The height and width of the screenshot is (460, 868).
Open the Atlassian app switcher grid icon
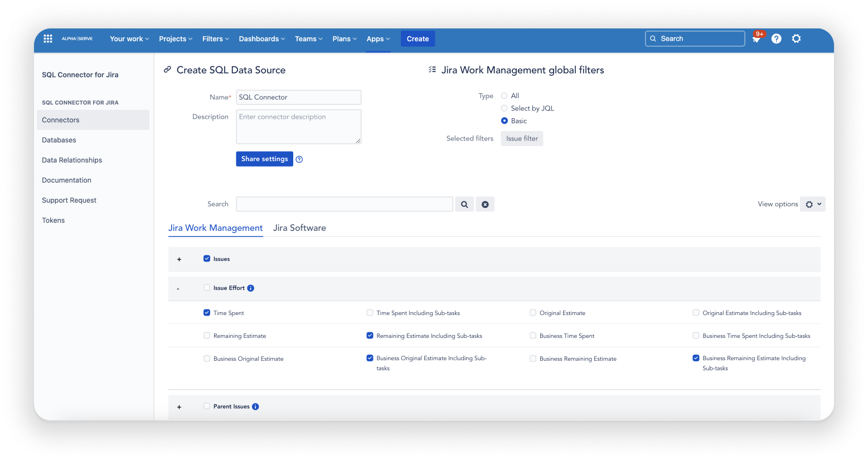pos(48,38)
